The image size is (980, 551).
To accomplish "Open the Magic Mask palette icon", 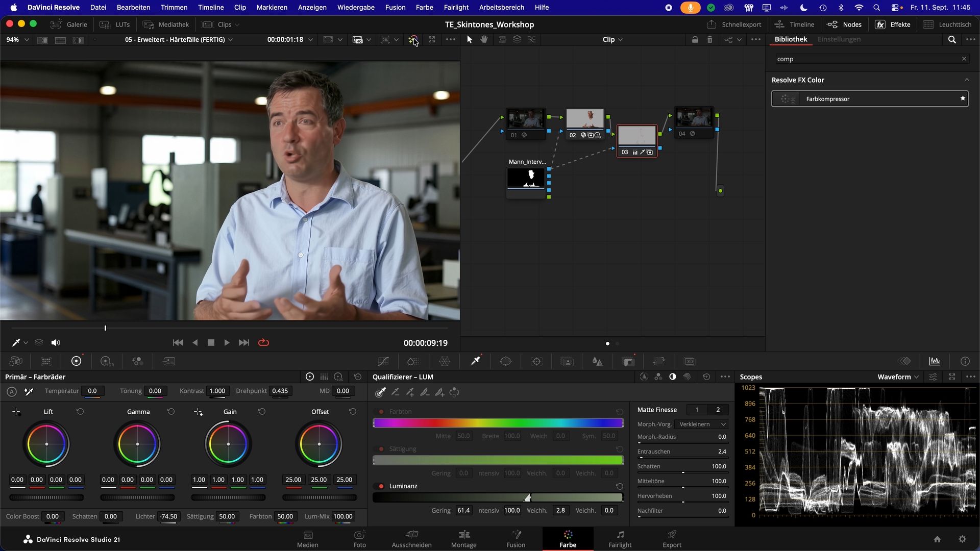I will tap(567, 361).
